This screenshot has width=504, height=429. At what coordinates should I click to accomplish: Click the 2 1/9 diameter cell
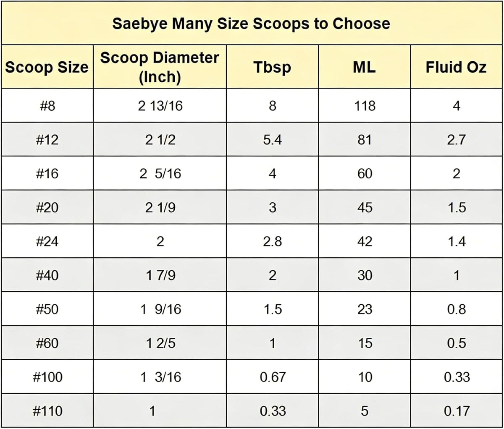(x=160, y=207)
